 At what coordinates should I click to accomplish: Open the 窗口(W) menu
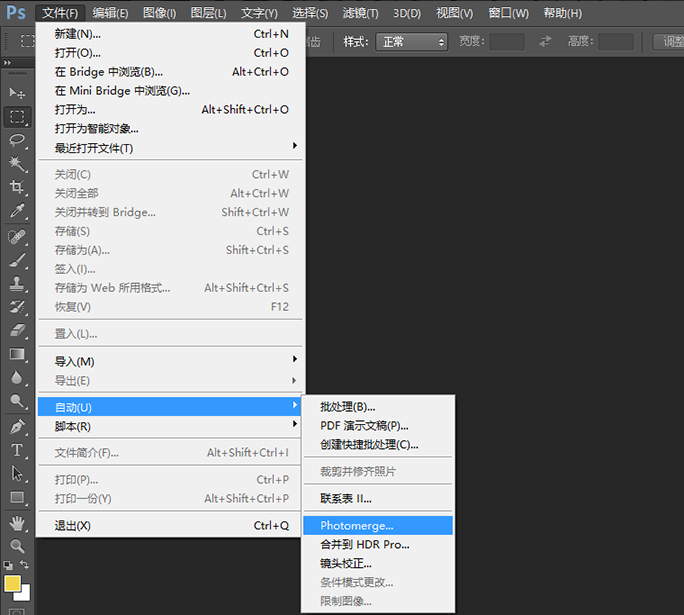tap(509, 13)
